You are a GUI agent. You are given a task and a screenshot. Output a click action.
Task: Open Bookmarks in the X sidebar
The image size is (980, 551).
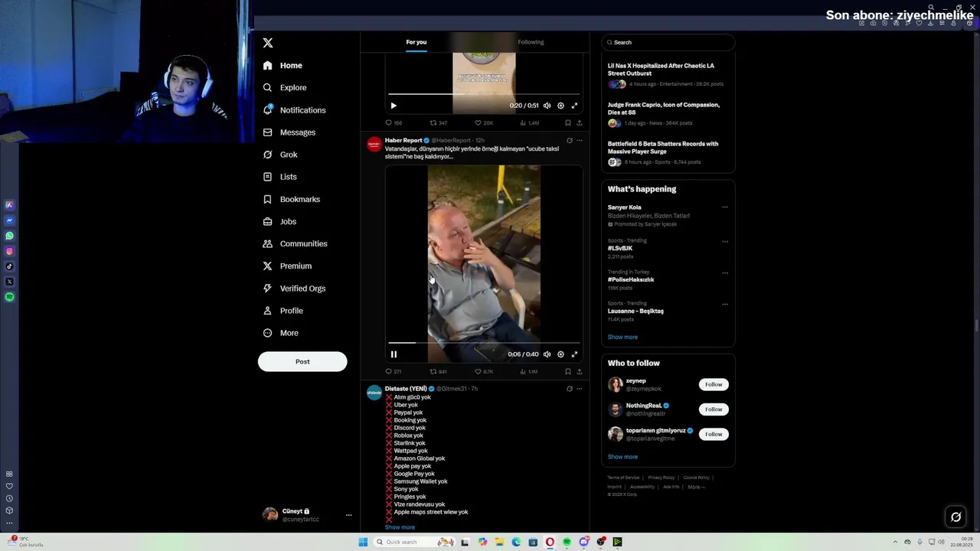291,199
